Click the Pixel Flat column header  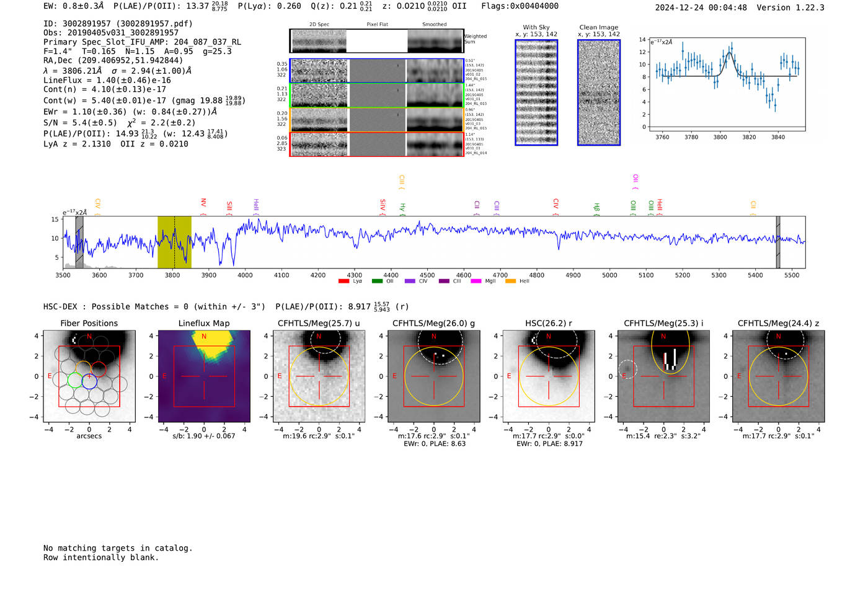tap(377, 25)
